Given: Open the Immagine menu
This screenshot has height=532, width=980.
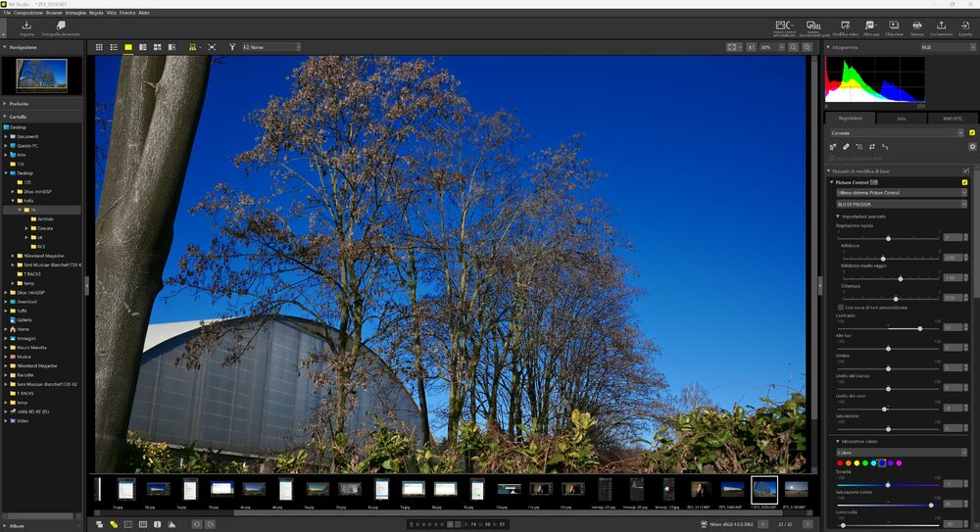Looking at the screenshot, I should coord(75,13).
